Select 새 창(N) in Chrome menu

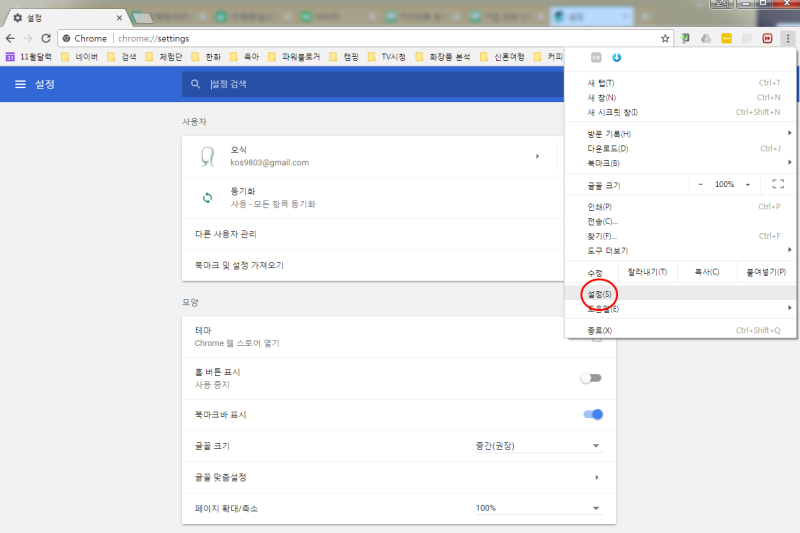point(680,97)
